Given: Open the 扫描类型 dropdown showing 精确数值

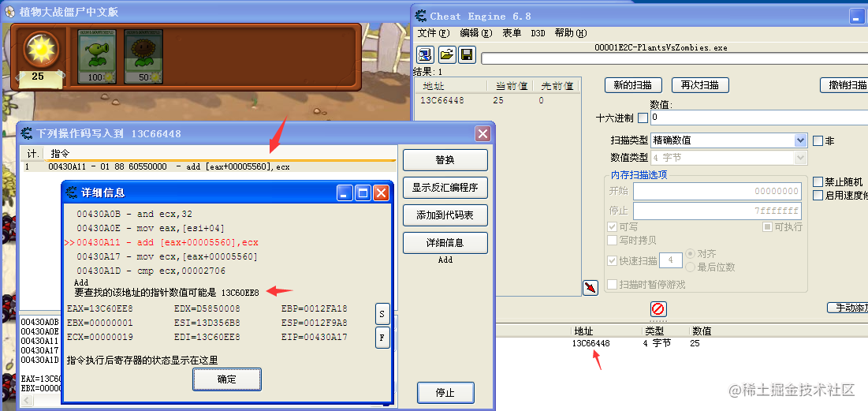Looking at the screenshot, I should click(x=729, y=140).
